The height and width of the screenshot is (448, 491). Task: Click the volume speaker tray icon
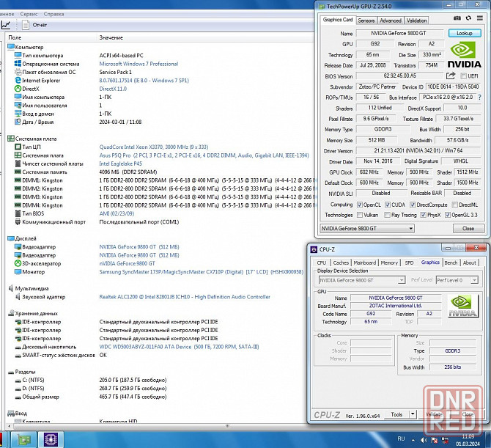tap(424, 440)
